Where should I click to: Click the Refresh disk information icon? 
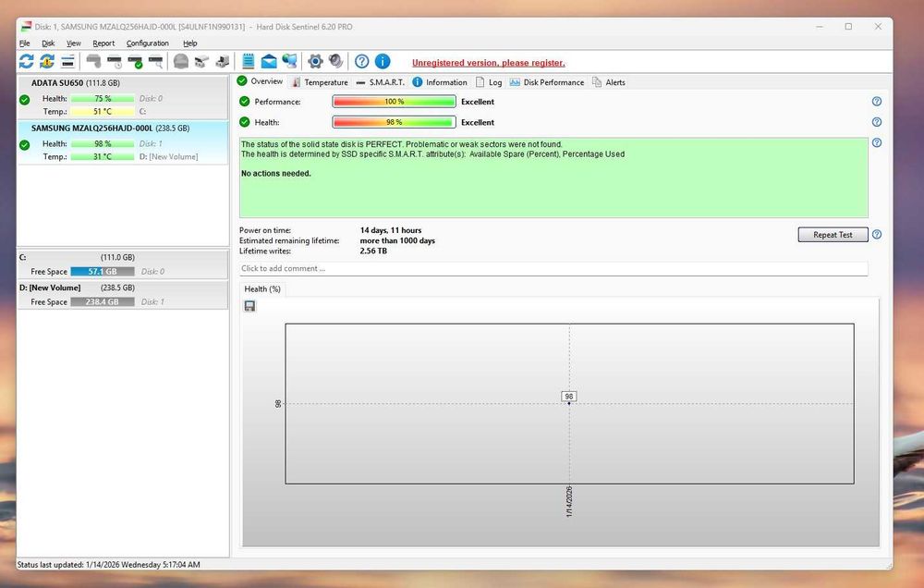pos(27,61)
